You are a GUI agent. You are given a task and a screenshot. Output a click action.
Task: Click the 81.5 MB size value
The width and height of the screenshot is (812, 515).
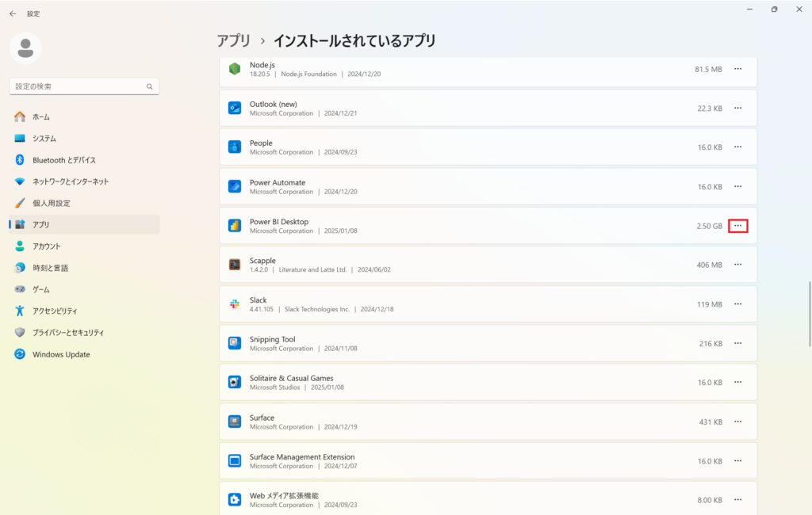pyautogui.click(x=708, y=70)
